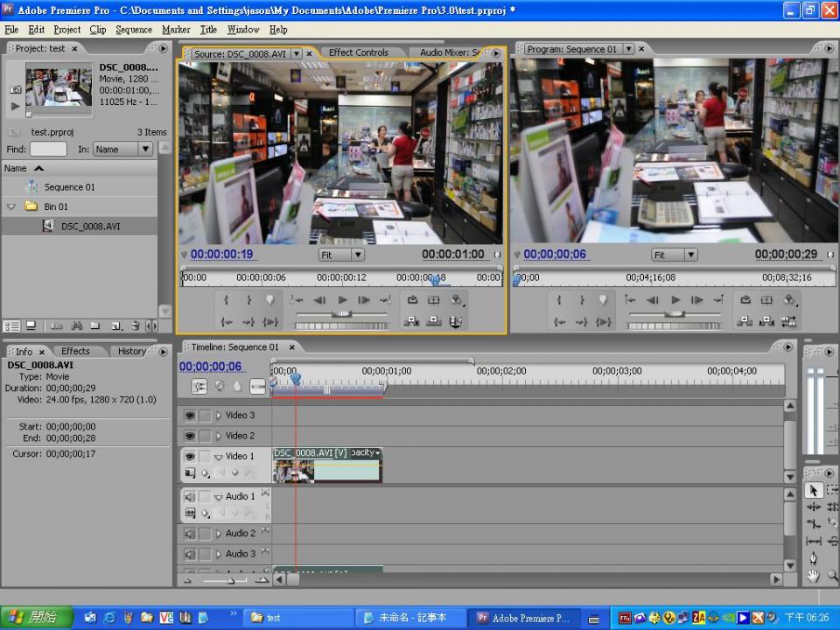840x630 pixels.
Task: Expand the Video 3 track
Action: pos(219,416)
